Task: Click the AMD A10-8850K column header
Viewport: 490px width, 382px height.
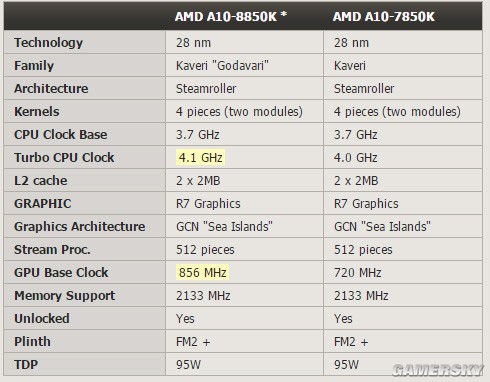Action: click(x=231, y=16)
